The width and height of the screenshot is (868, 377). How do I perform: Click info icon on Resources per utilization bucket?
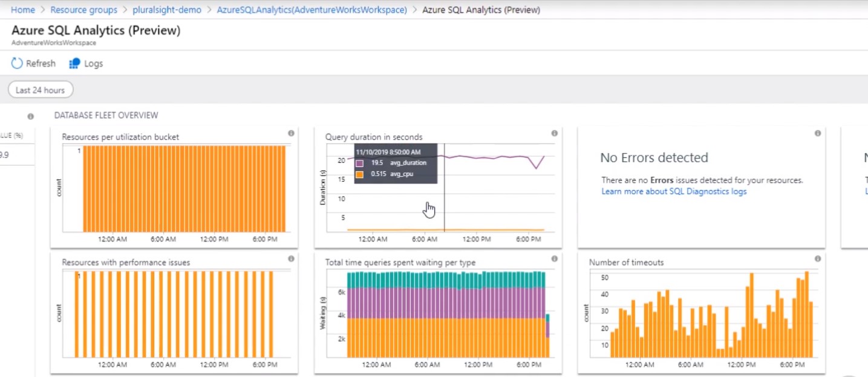coord(291,133)
